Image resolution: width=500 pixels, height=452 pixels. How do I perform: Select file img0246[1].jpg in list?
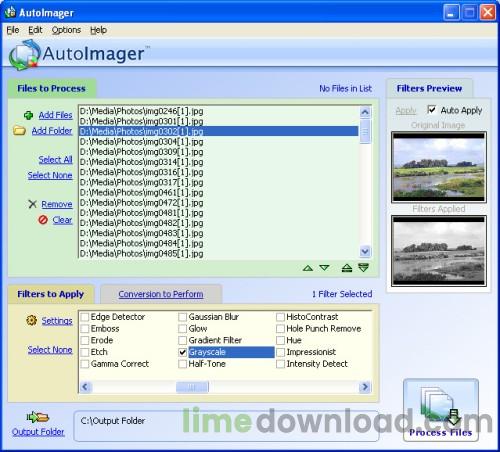219,111
